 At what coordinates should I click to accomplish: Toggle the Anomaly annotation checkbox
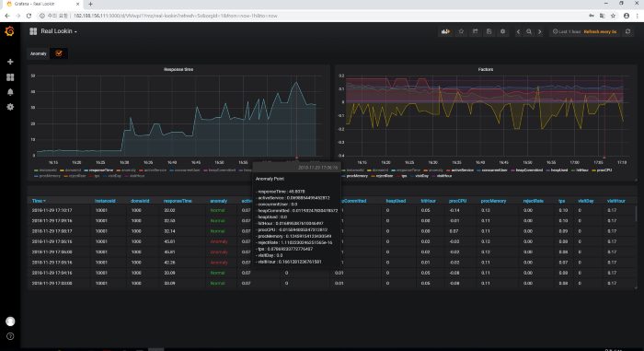tap(59, 53)
